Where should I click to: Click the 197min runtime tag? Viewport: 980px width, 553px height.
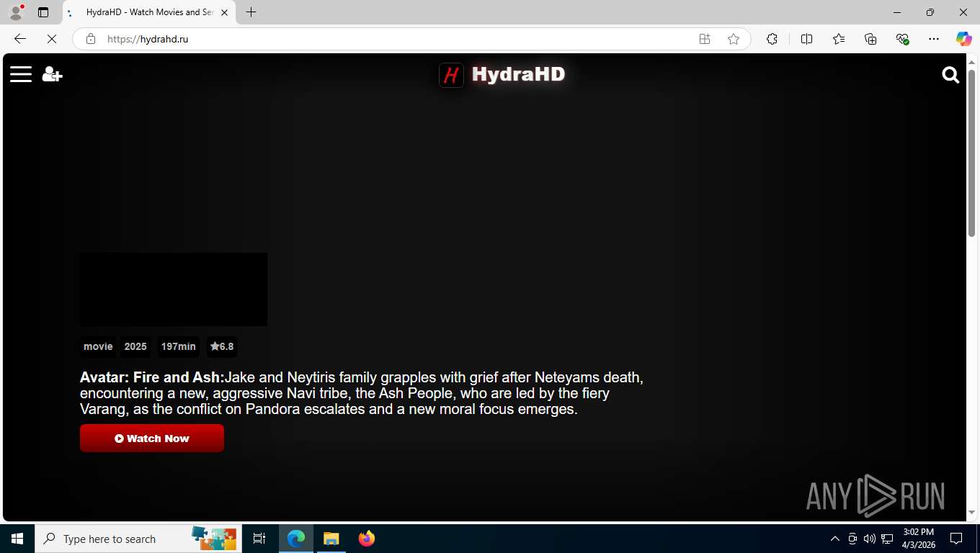178,346
